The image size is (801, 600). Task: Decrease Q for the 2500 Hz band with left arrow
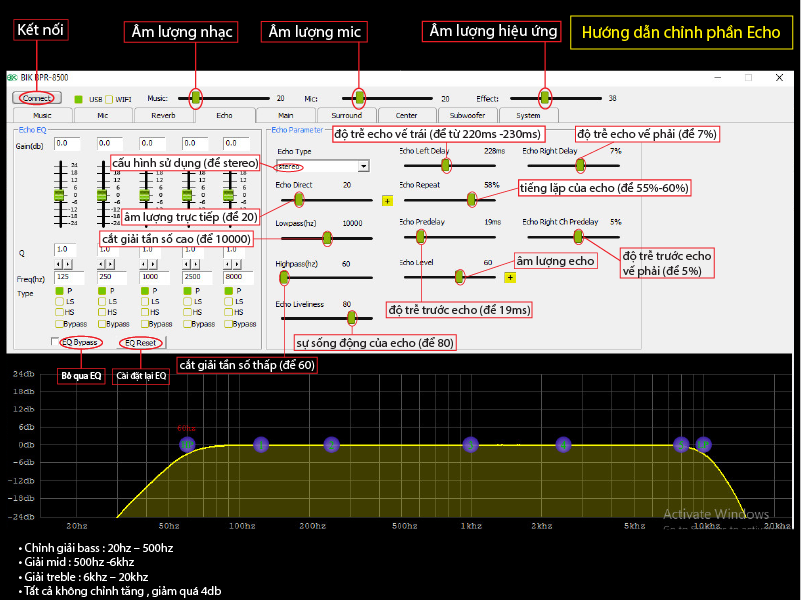point(186,264)
